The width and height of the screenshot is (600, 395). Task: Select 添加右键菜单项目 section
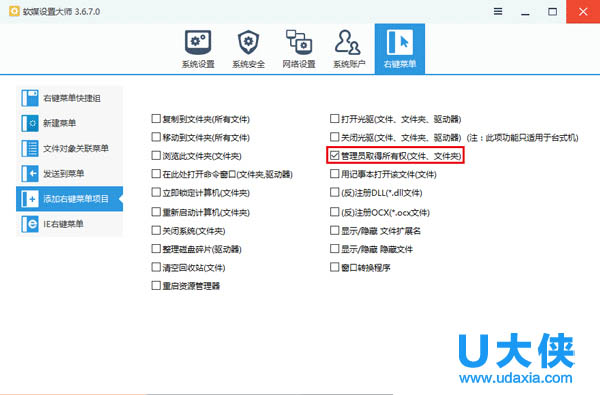(69, 199)
